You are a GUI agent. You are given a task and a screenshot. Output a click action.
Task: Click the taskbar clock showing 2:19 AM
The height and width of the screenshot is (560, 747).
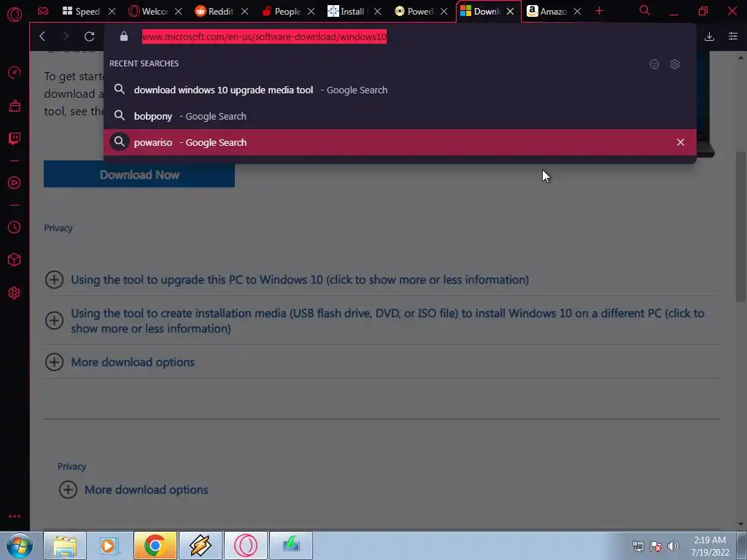tap(710, 546)
